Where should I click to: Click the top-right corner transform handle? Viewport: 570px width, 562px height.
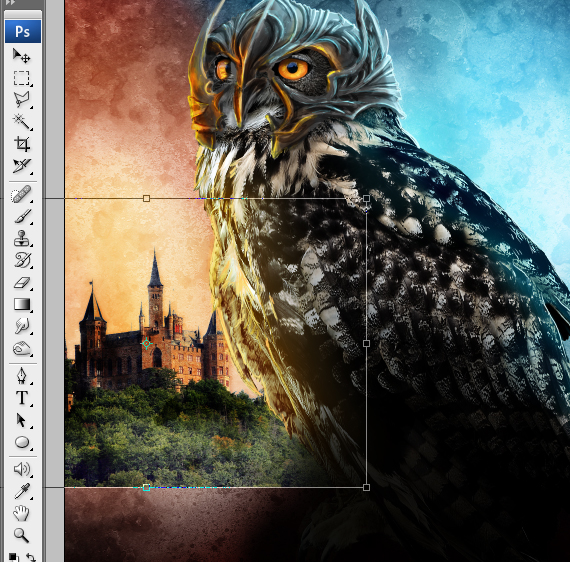coord(366,198)
